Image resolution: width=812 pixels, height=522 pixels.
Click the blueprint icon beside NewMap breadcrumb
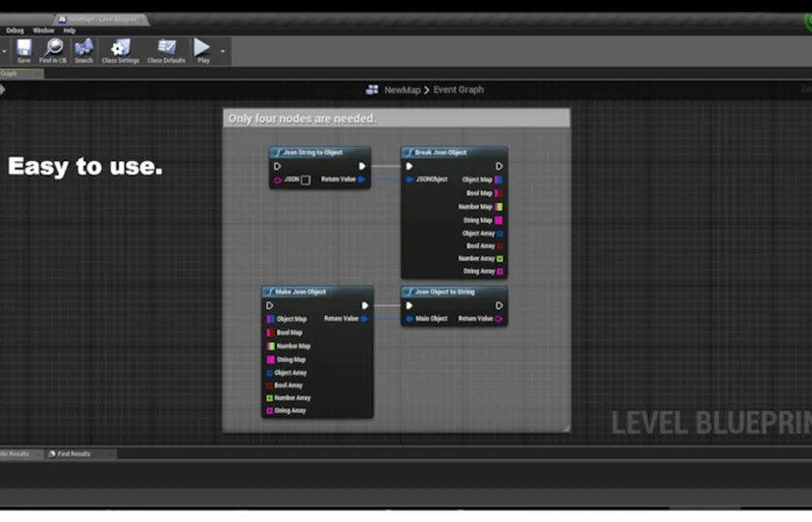click(372, 89)
